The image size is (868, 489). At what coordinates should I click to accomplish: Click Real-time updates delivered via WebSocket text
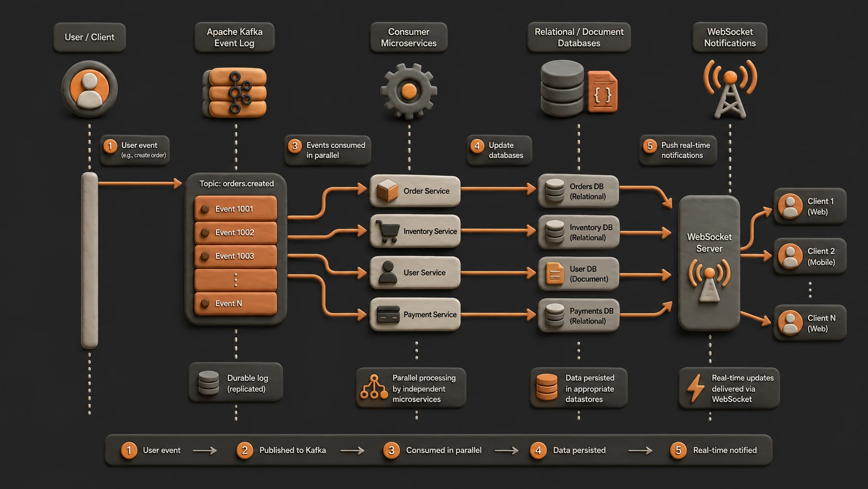click(742, 389)
